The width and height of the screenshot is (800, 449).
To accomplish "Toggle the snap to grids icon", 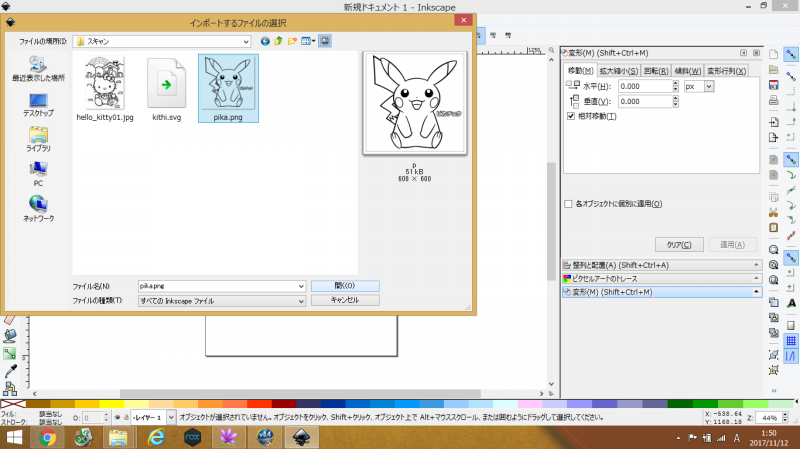I will (791, 341).
